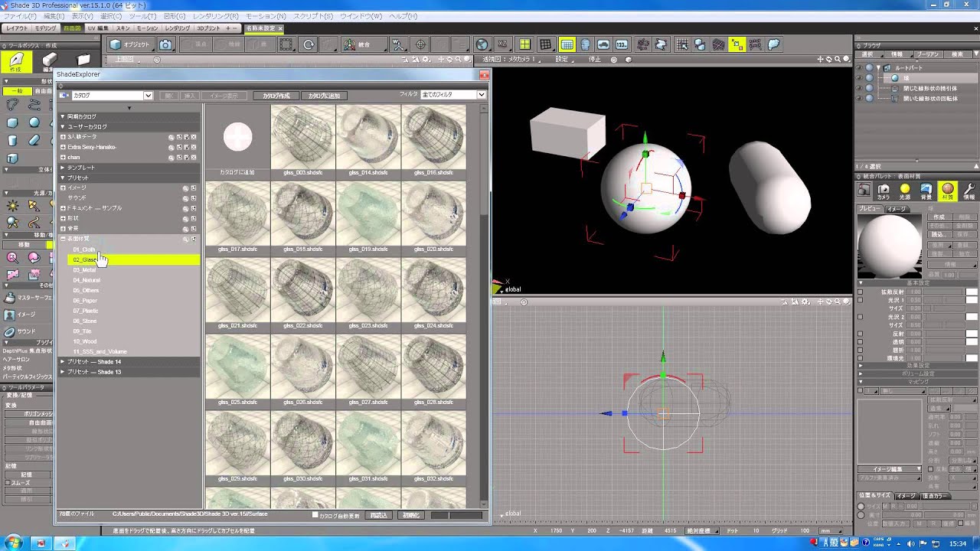Adjust the 光沢 1 slider value
Viewport: 980px width, 551px height.
(946, 300)
